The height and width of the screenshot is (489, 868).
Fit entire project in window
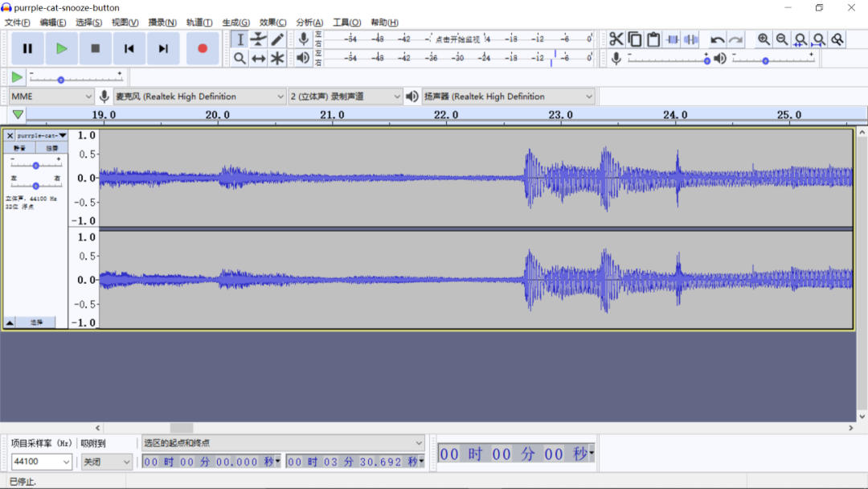point(819,39)
